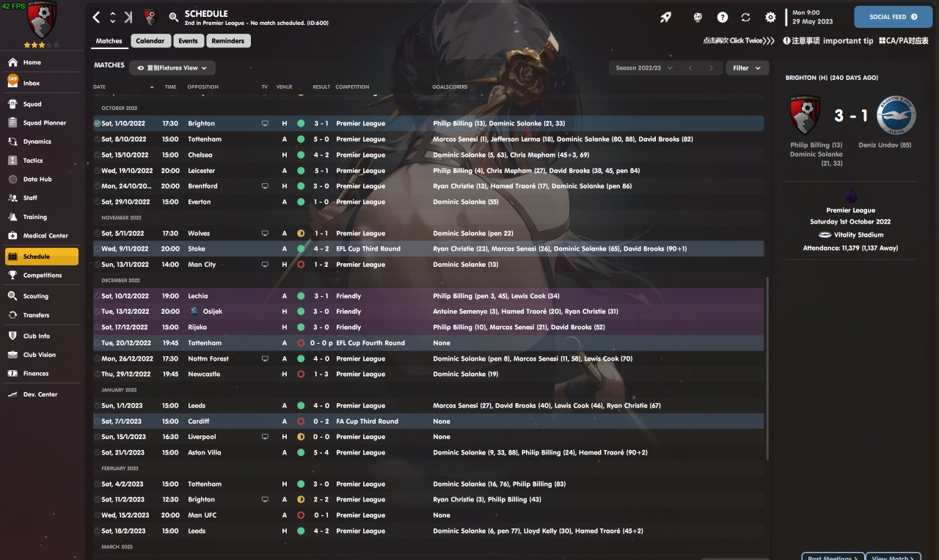This screenshot has height=560, width=939.
Task: Click the View Match button
Action: point(893,557)
